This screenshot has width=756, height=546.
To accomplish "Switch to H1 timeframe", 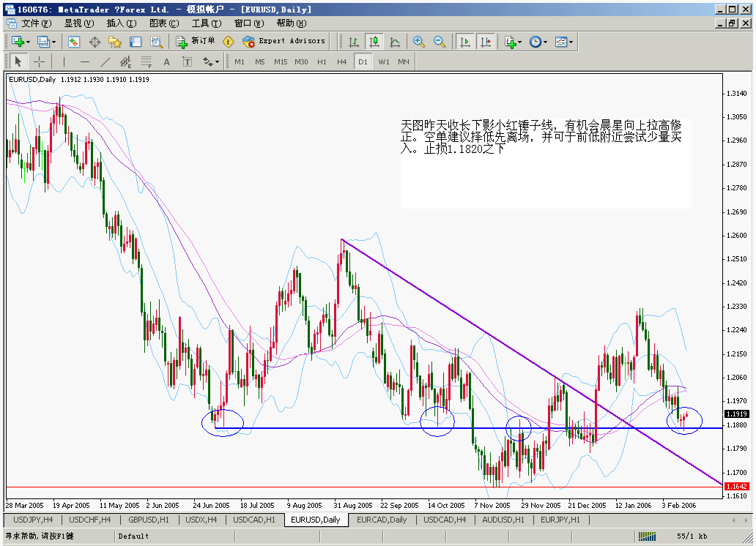I will pos(322,61).
